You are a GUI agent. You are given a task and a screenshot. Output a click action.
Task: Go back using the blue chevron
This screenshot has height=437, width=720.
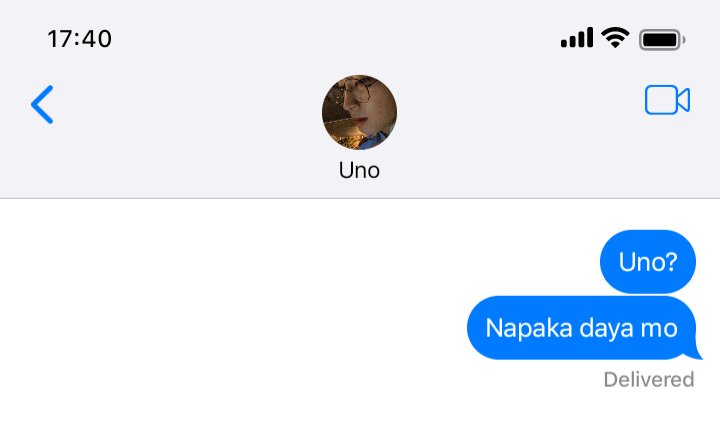42,104
